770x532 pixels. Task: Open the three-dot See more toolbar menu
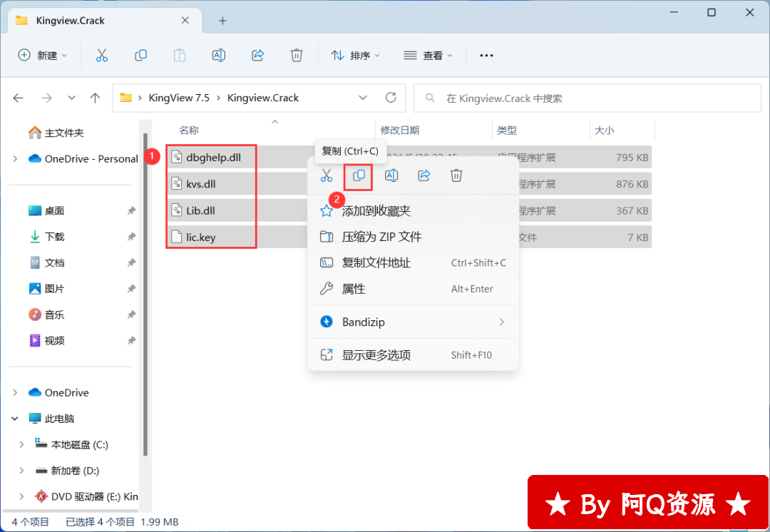pos(486,56)
